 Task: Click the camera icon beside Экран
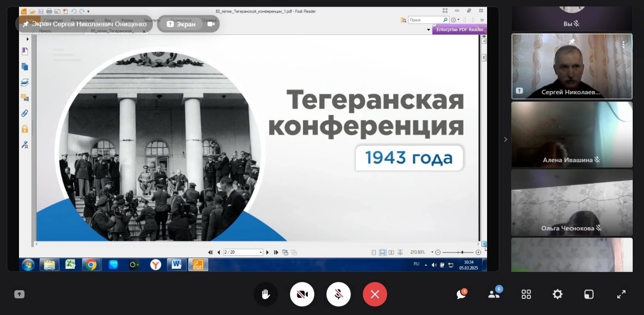tap(211, 24)
